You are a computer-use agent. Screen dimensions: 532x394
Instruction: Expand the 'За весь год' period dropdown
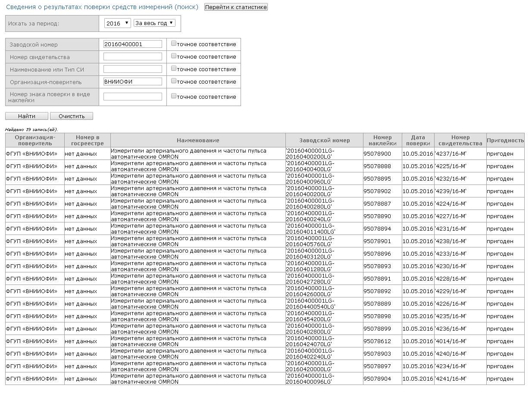pyautogui.click(x=154, y=23)
